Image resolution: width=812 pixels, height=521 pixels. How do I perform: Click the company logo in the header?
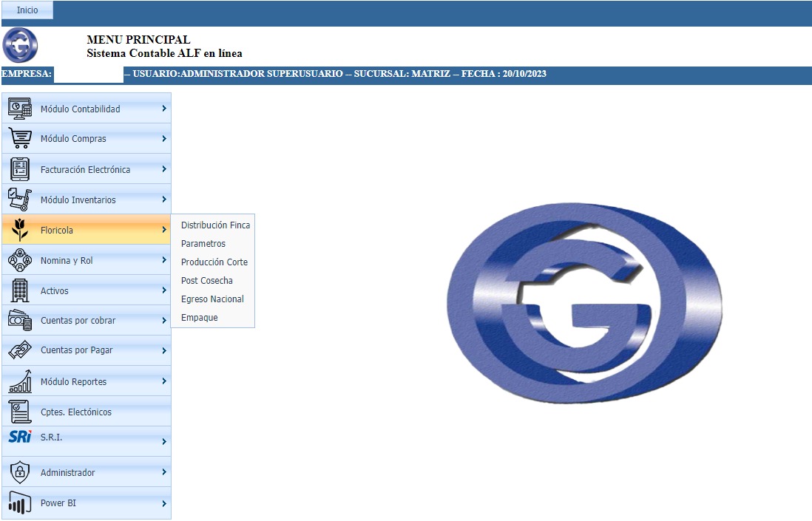pos(20,46)
